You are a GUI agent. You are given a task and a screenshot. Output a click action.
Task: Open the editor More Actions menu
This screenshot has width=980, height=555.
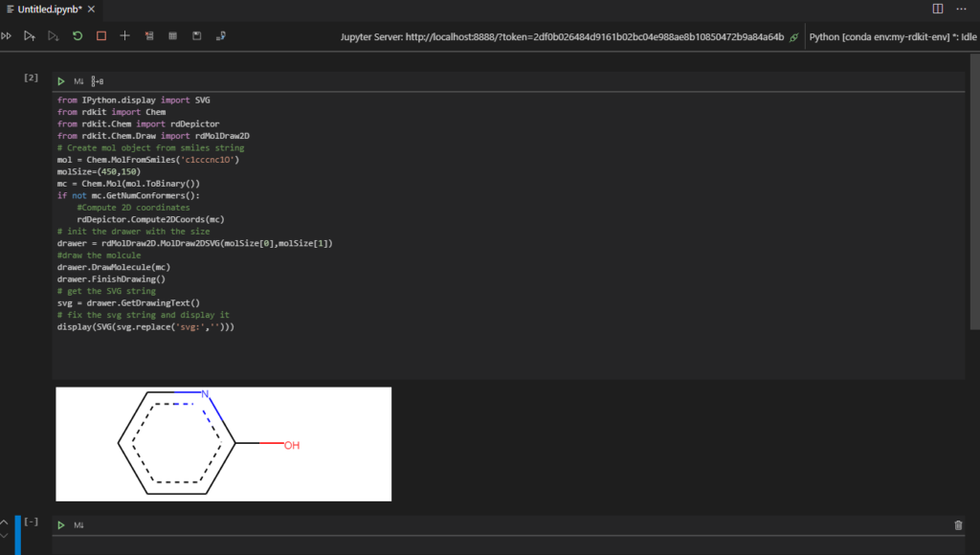point(961,9)
